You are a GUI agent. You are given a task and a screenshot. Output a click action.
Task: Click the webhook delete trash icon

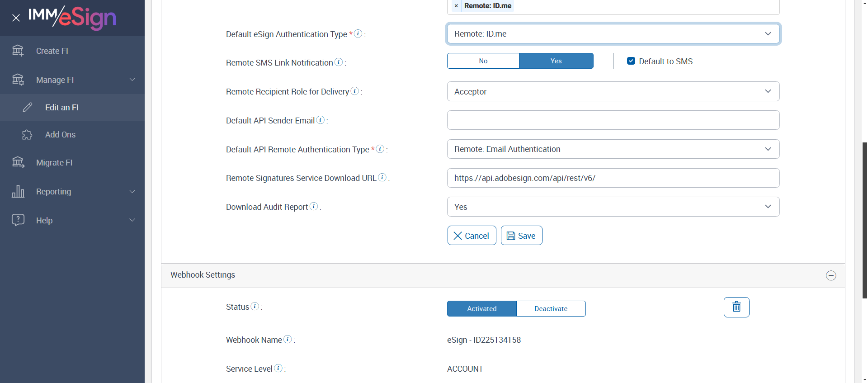(736, 307)
